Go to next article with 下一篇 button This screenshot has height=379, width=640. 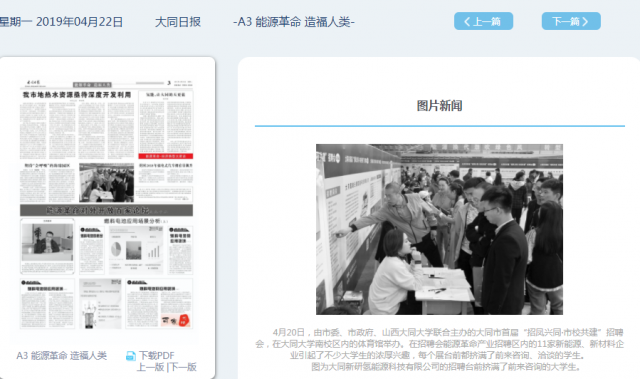click(x=571, y=21)
